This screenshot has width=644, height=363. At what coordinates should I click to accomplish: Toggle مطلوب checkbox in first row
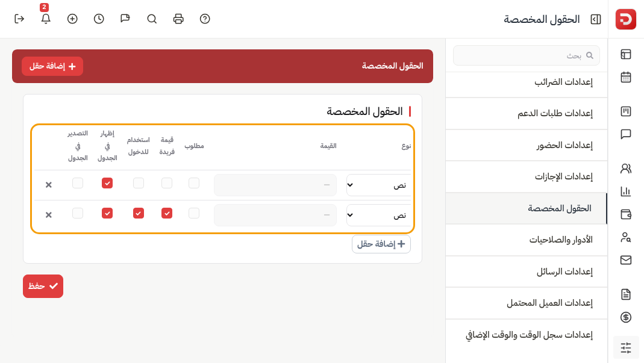(194, 183)
